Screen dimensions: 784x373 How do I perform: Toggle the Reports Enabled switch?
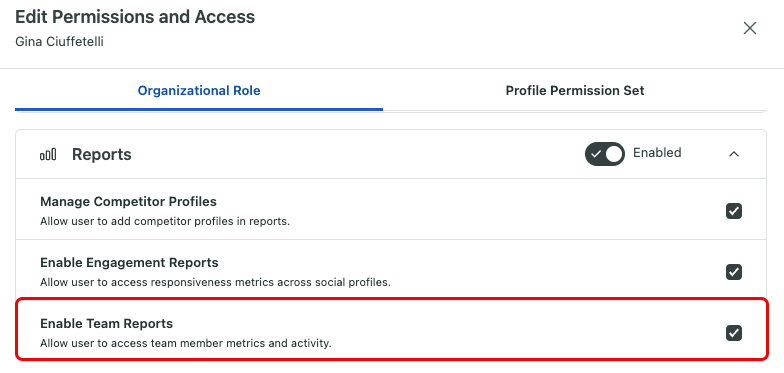tap(604, 154)
